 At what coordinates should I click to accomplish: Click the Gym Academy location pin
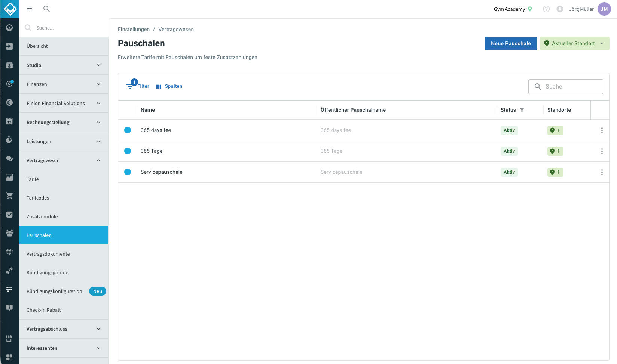pyautogui.click(x=530, y=9)
